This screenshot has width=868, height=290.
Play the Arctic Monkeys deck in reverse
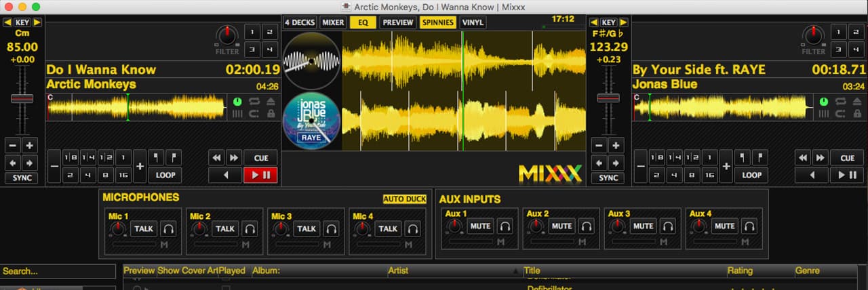(225, 175)
